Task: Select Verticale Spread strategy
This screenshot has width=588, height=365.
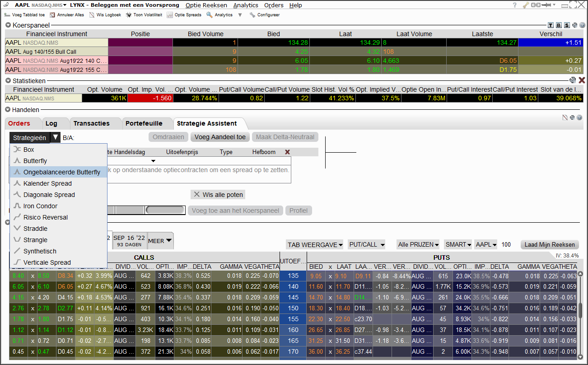Action: [58, 262]
